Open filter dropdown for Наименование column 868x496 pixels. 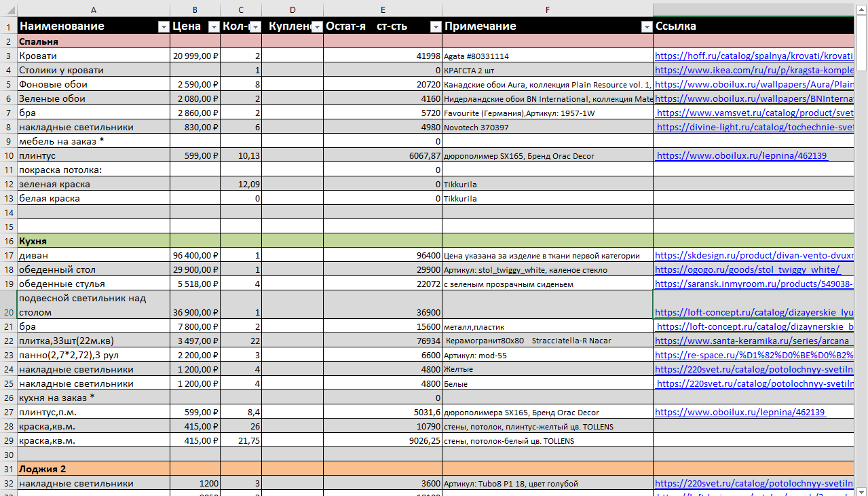[x=163, y=26]
